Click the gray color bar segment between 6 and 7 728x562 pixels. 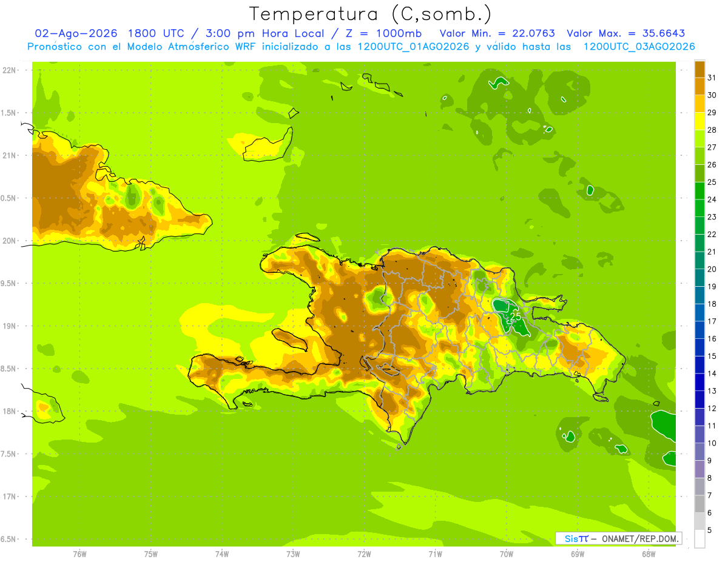pyautogui.click(x=699, y=504)
